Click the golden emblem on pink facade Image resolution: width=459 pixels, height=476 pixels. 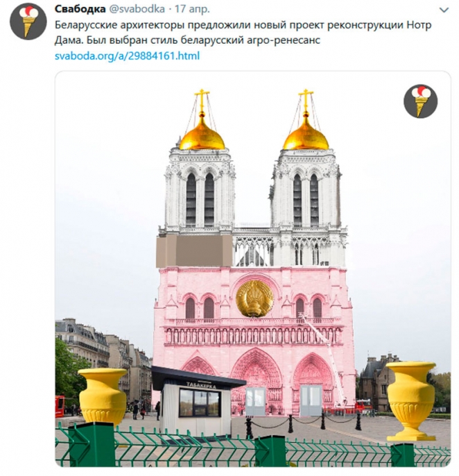[254, 298]
